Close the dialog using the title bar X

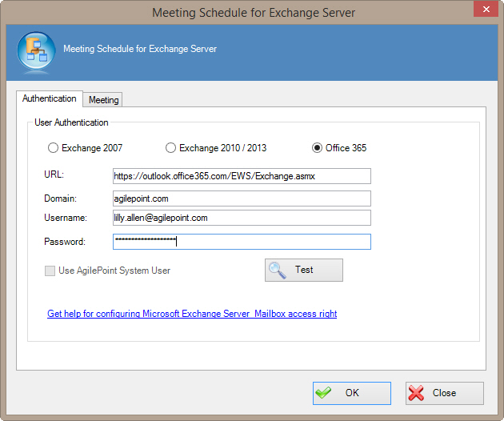[x=483, y=11]
